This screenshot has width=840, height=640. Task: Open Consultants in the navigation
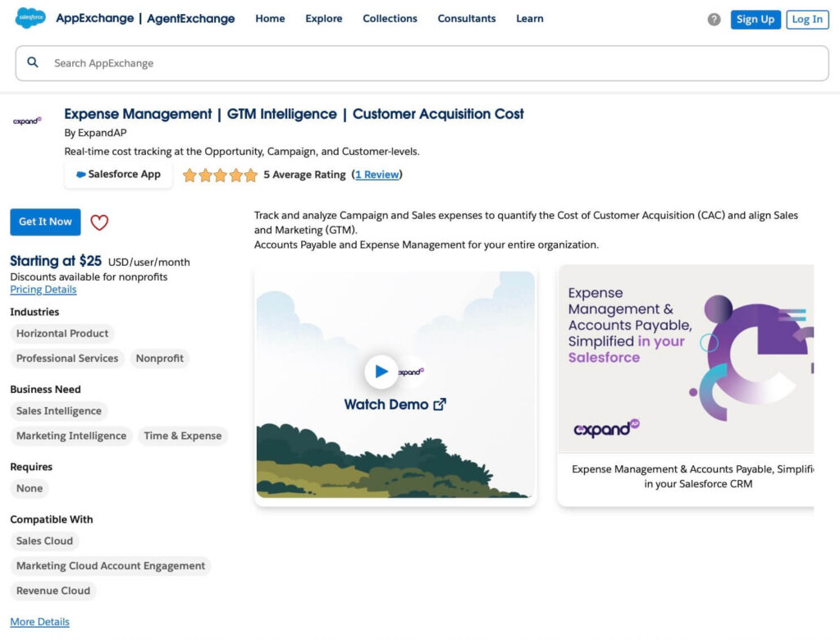pos(467,19)
